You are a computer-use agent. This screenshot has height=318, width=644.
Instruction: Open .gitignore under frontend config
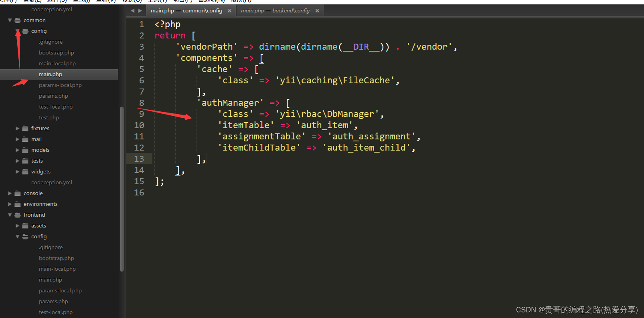(x=51, y=248)
